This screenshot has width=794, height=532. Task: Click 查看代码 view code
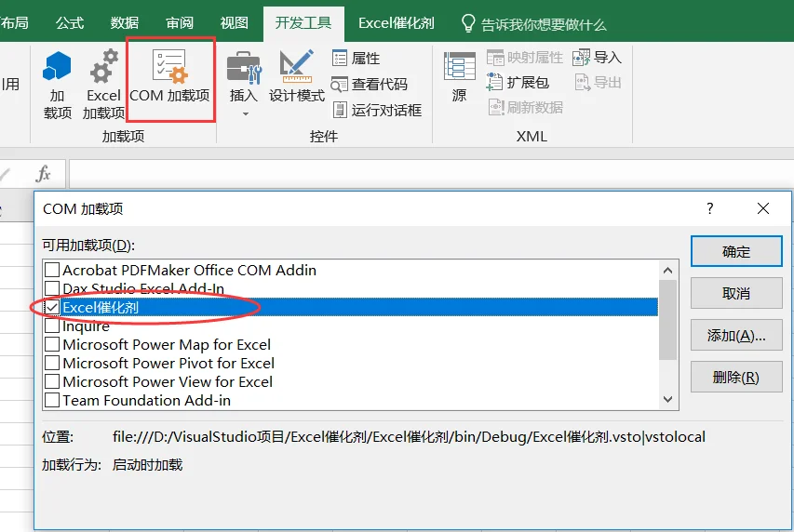[370, 84]
